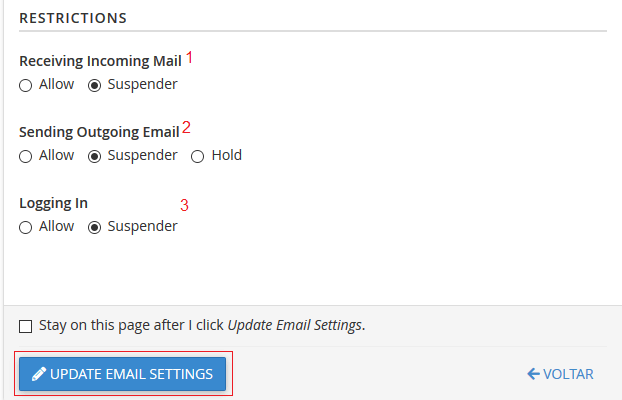The width and height of the screenshot is (622, 400).
Task: Click the pencil icon on the update button
Action: point(39,374)
